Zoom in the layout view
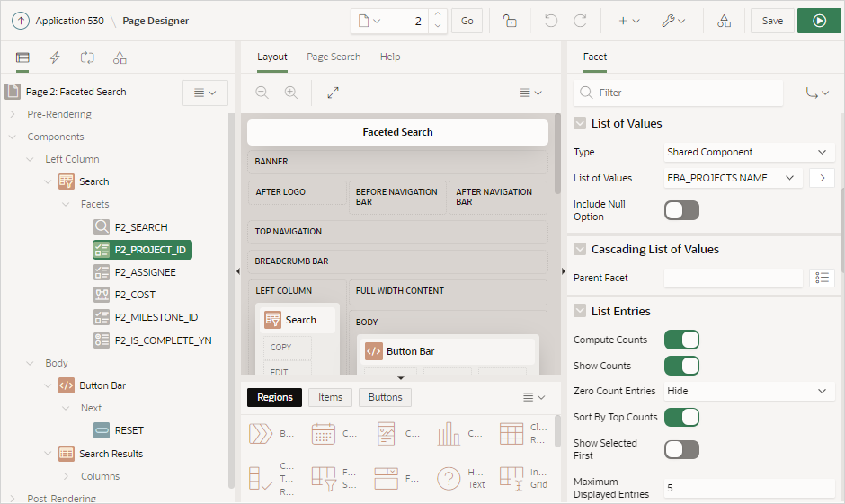 click(291, 93)
